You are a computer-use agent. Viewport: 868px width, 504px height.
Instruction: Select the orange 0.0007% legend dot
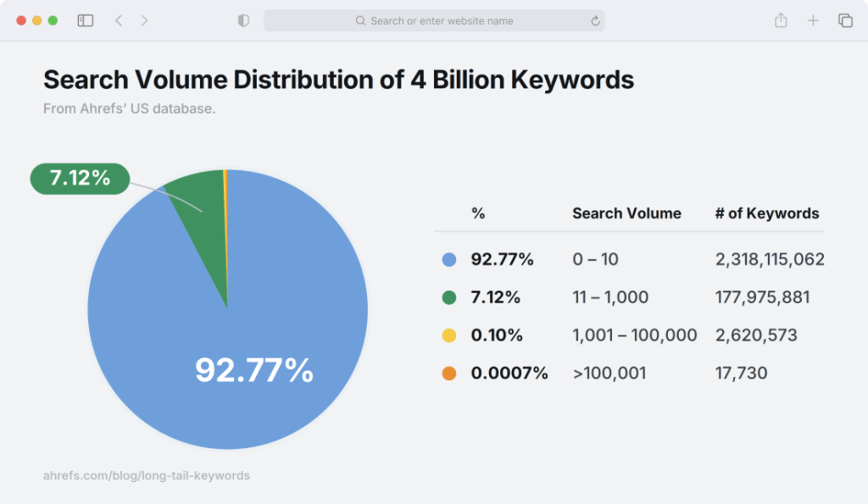click(x=449, y=374)
